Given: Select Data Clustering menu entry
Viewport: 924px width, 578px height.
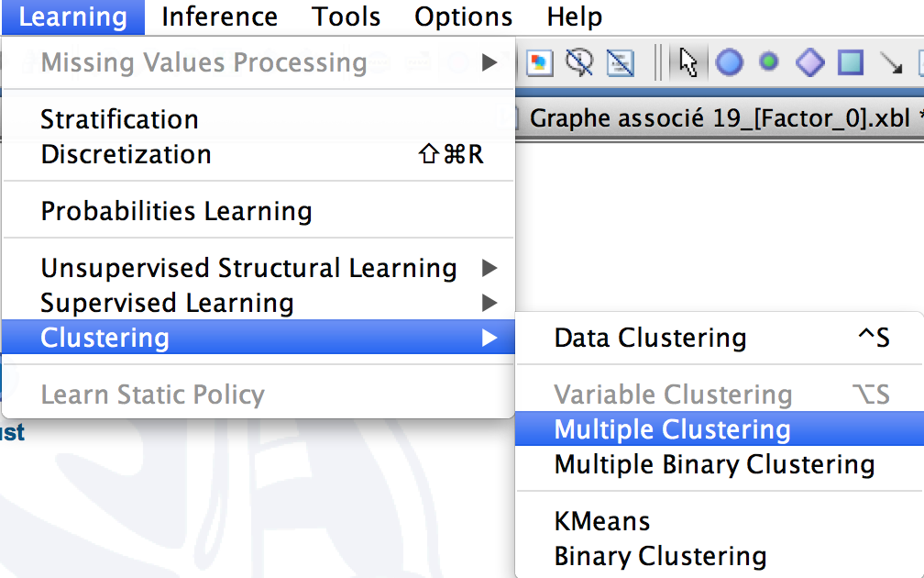Looking at the screenshot, I should (720, 338).
